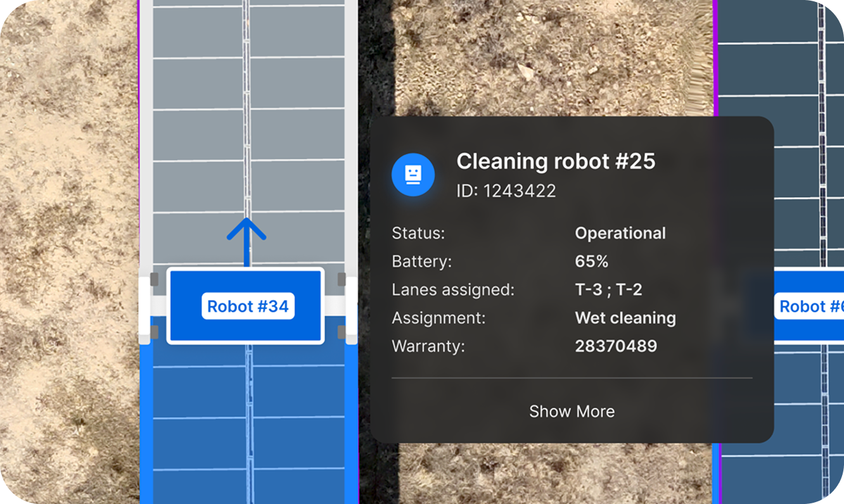This screenshot has height=504, width=844.
Task: Click the Battery label in robot card
Action: (x=421, y=261)
